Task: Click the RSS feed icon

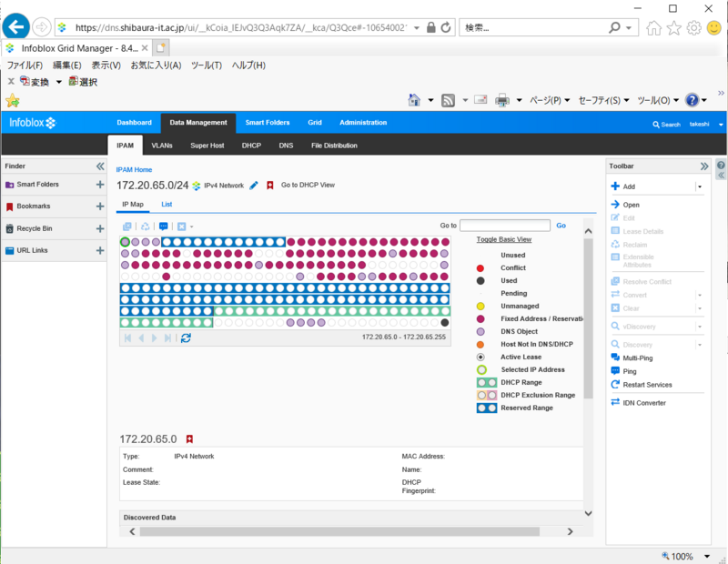Action: click(x=448, y=100)
